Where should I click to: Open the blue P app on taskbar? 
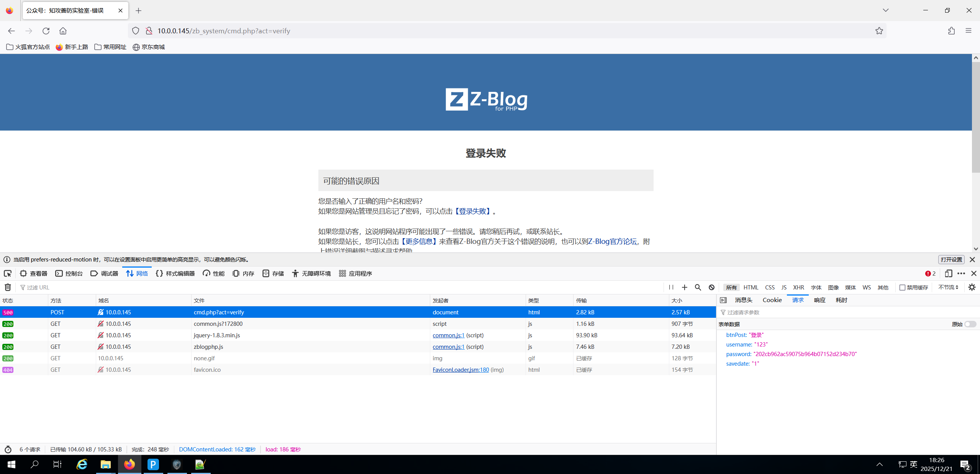(153, 464)
